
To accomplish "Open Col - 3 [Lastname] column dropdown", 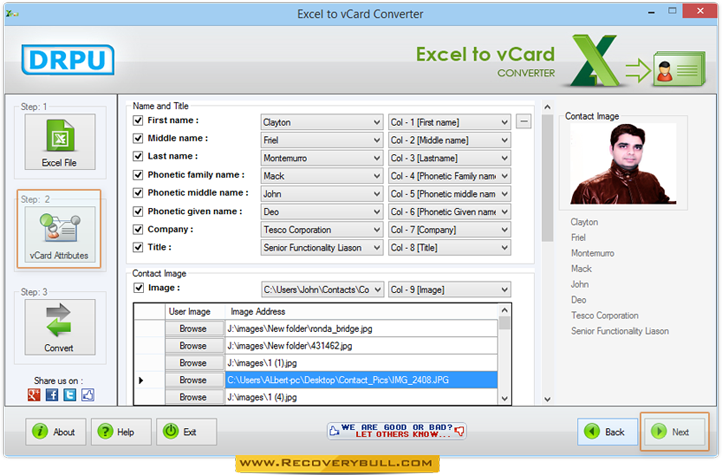I will coord(449,158).
